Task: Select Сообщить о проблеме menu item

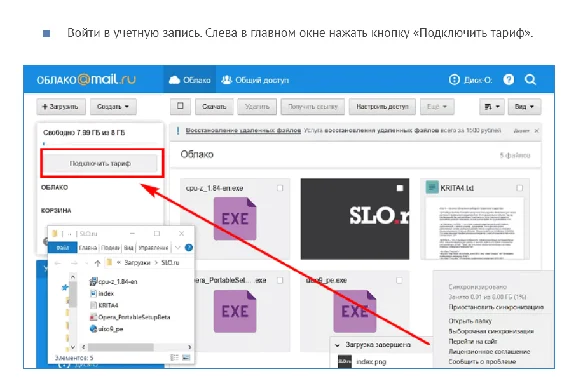Action: (x=482, y=362)
